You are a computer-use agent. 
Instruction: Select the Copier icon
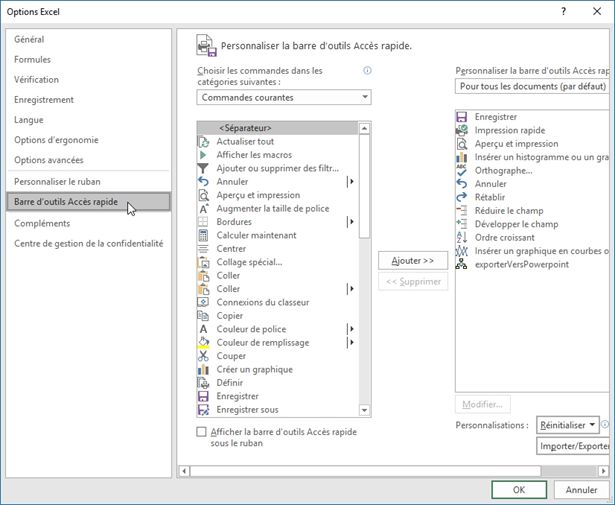coord(203,316)
